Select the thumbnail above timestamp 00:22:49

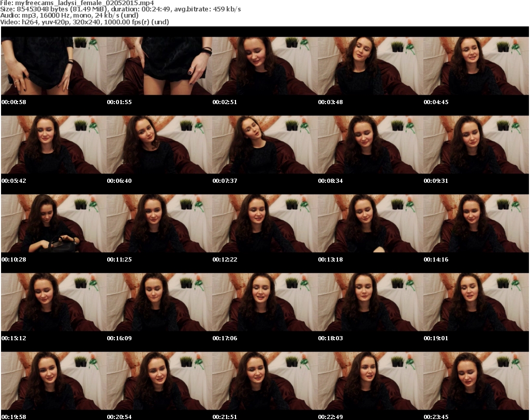point(371,381)
